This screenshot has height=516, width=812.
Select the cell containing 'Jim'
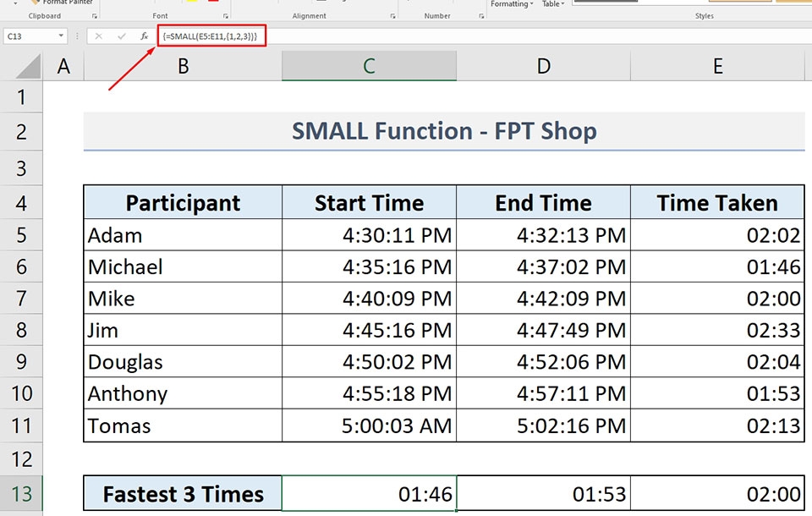tap(183, 330)
